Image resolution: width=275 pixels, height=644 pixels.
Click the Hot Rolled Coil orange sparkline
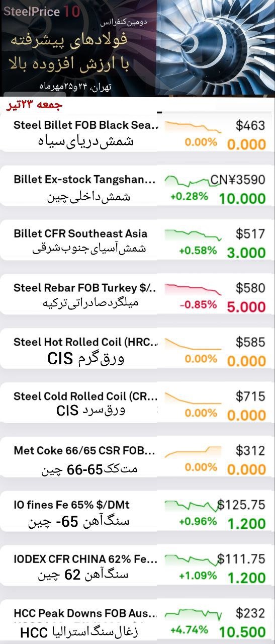click(193, 344)
